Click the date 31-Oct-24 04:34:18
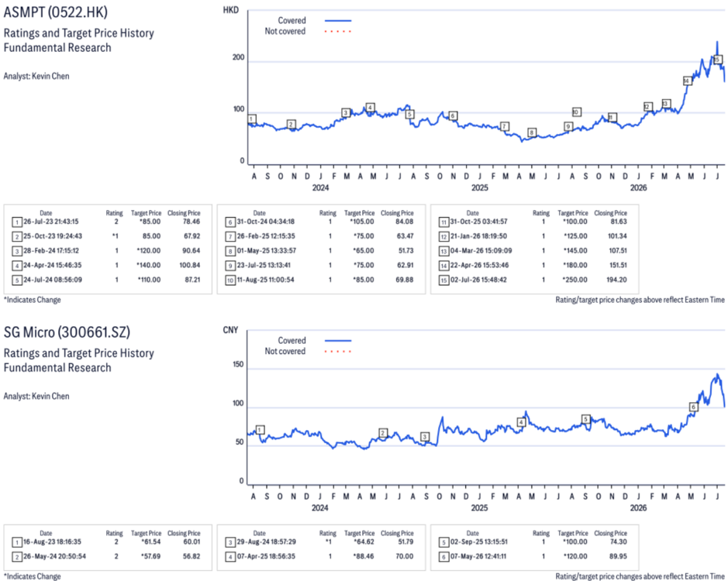 pyautogui.click(x=266, y=222)
